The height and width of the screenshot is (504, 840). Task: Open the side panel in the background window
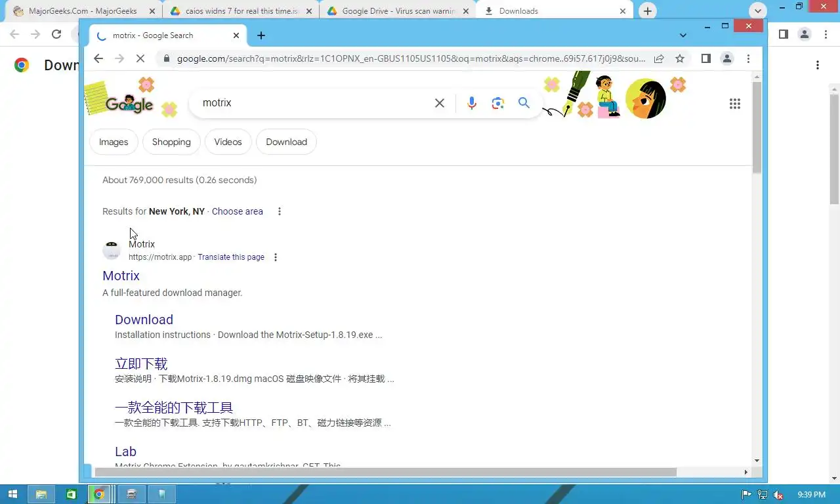click(784, 34)
